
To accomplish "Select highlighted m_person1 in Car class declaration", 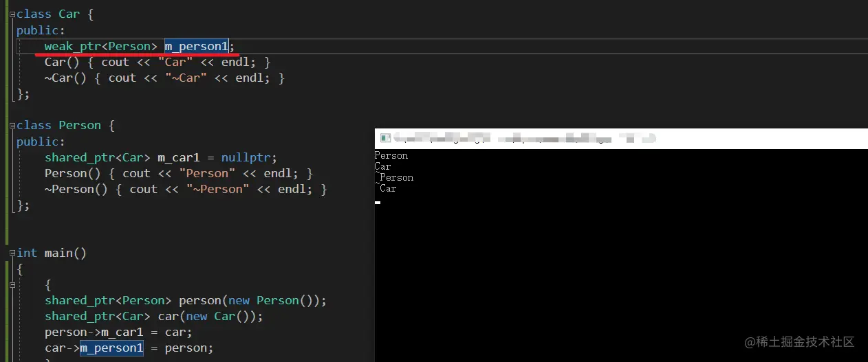I will coord(196,46).
